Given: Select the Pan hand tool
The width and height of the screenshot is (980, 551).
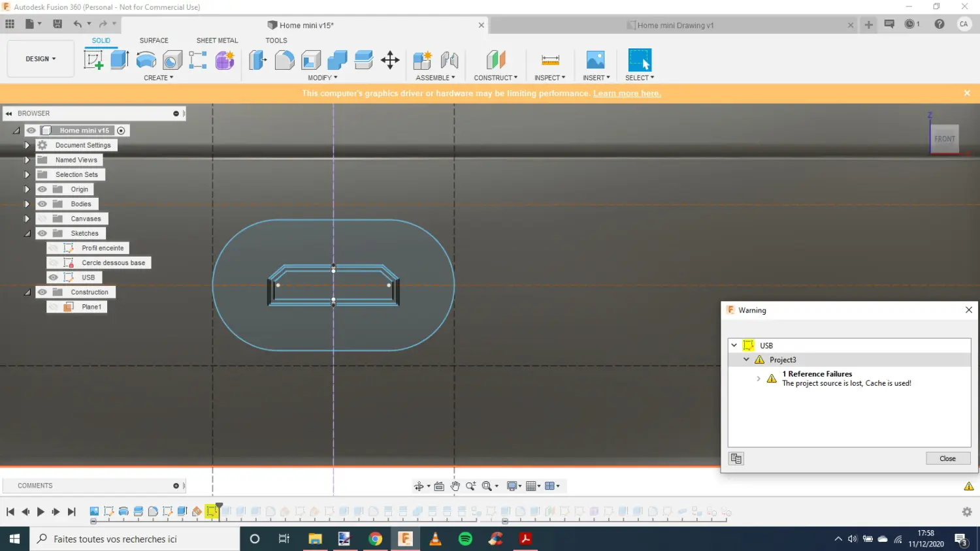Looking at the screenshot, I should 455,486.
